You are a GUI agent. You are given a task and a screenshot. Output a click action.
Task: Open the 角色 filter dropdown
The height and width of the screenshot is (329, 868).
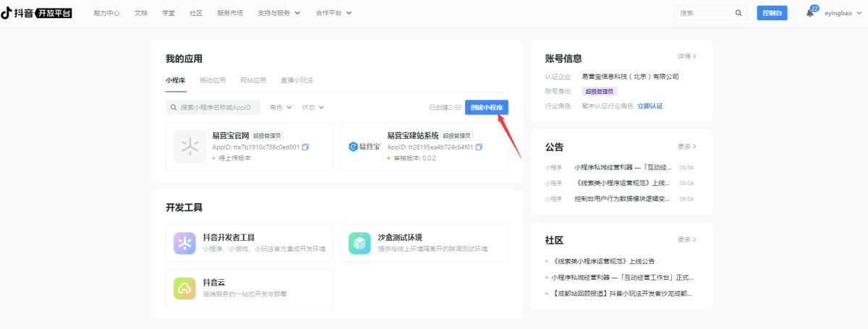coord(281,107)
